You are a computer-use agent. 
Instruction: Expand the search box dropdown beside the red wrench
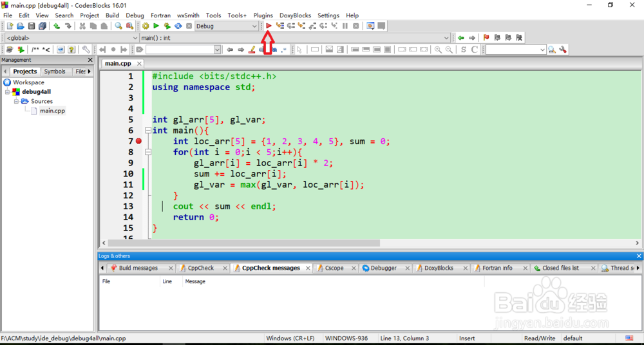tap(542, 50)
